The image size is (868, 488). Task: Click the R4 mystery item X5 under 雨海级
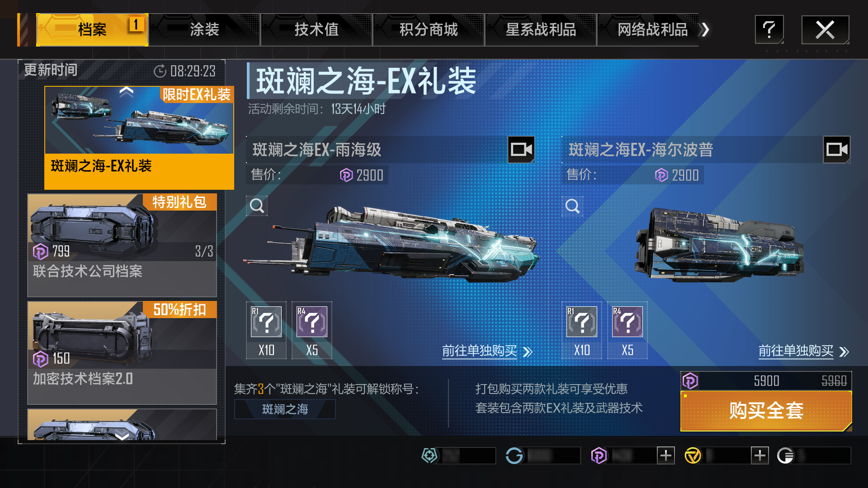coord(312,330)
